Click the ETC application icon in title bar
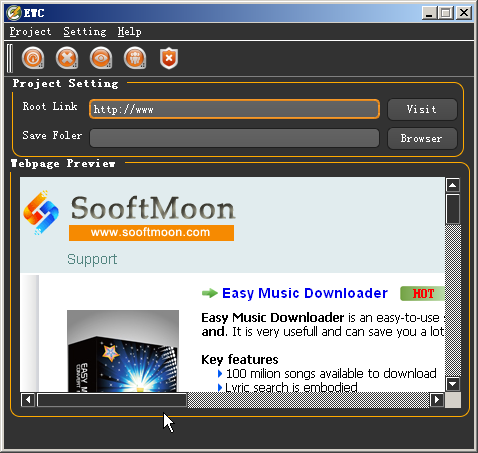This screenshot has width=478, height=453. coord(14,13)
